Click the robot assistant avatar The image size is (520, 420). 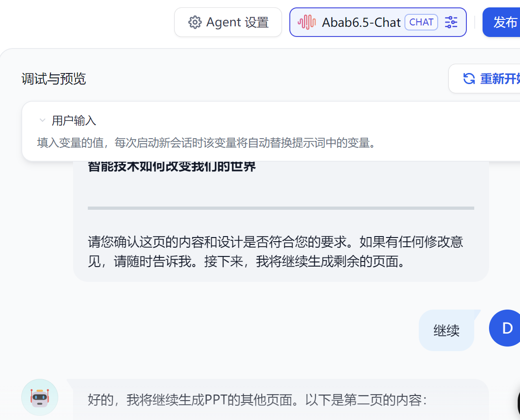coord(39,397)
